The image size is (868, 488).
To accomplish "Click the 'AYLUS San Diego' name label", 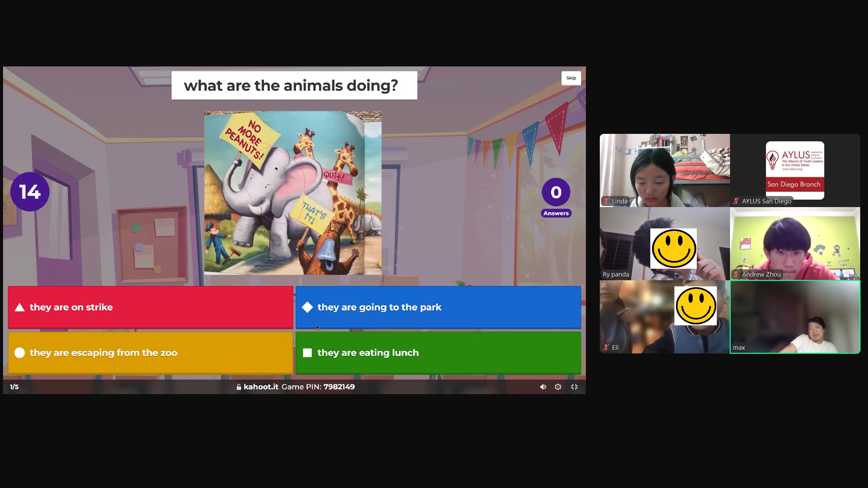I will [767, 201].
